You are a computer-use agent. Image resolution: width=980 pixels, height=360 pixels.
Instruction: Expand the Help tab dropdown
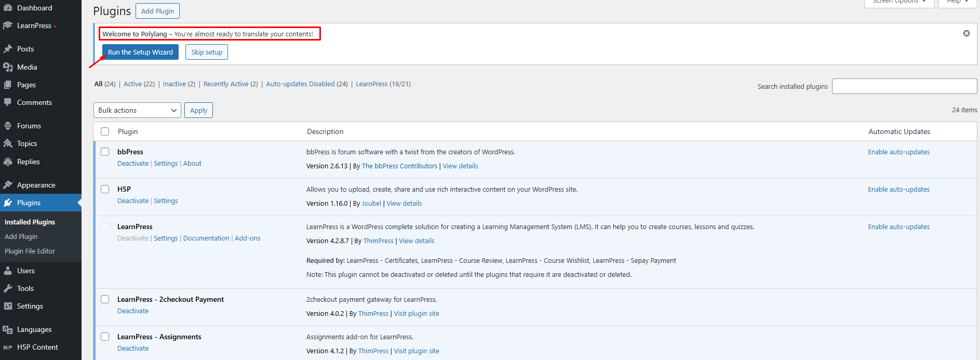pyautogui.click(x=957, y=2)
